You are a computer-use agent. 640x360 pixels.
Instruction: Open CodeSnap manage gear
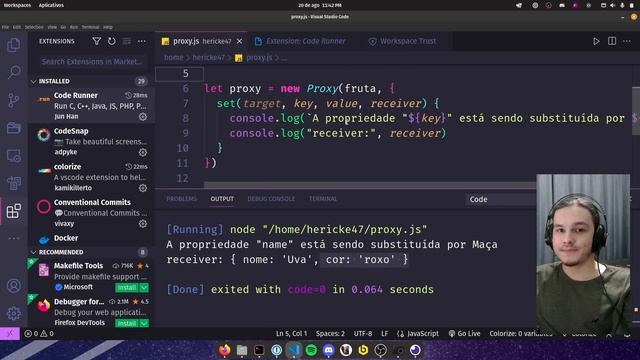[x=142, y=152]
